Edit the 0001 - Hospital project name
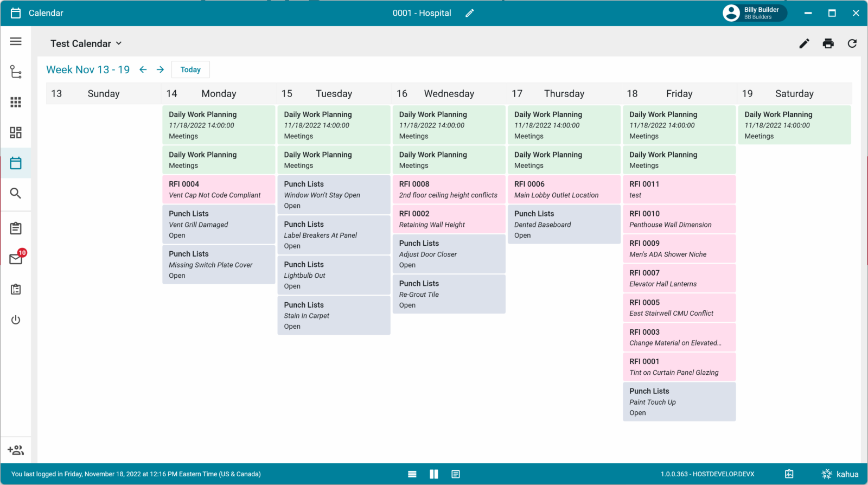 point(470,13)
